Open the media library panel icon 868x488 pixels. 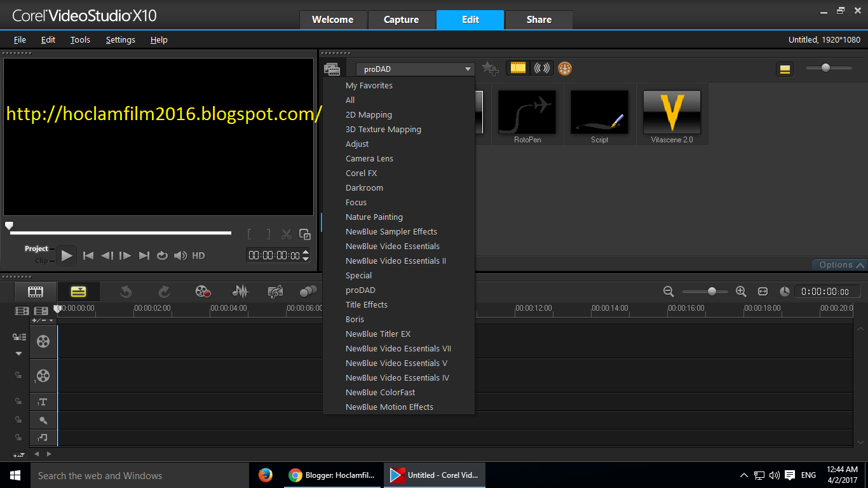tap(332, 69)
